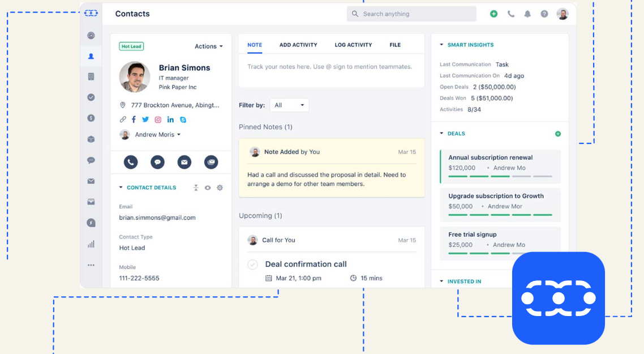Switch to the Log Activity tab
644x354 pixels.
pyautogui.click(x=353, y=45)
